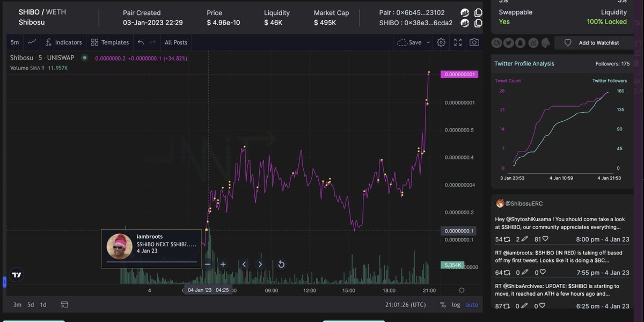
Task: Open Twitter Profile Analysis link
Action: (x=524, y=64)
